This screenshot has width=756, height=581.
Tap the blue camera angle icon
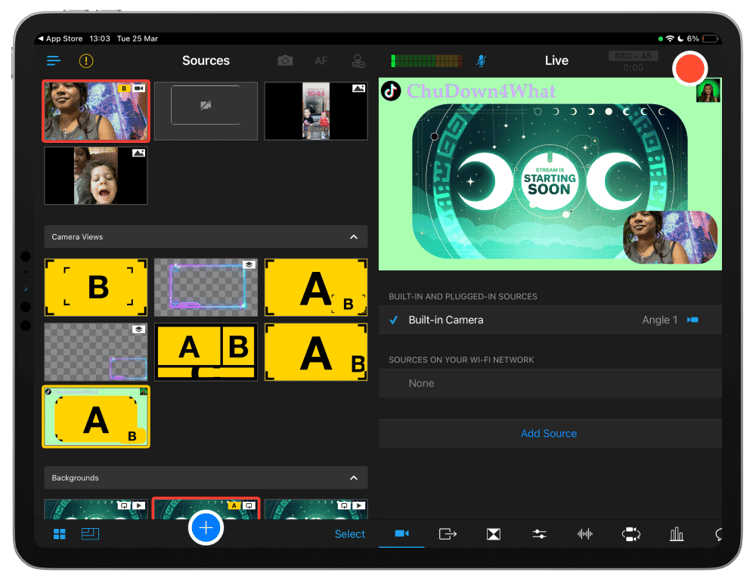pos(693,320)
